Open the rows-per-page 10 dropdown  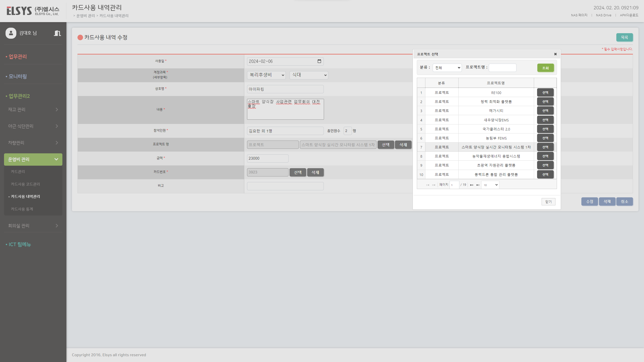[x=490, y=185]
